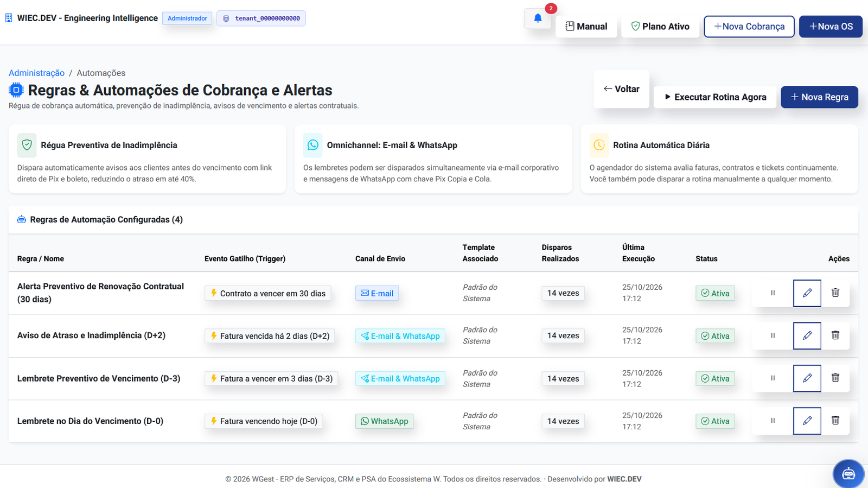This screenshot has height=488, width=868.
Task: Run Executar Rotina Agora
Action: coord(715,97)
